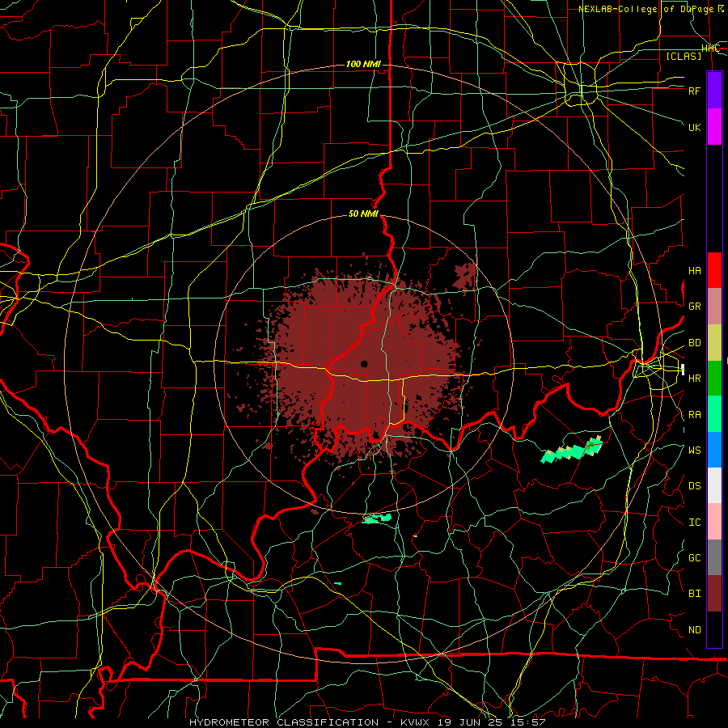Click the 'HYDROMETEOR CLASSIFICATION' title text
Image resolution: width=728 pixels, height=728 pixels.
[284, 722]
